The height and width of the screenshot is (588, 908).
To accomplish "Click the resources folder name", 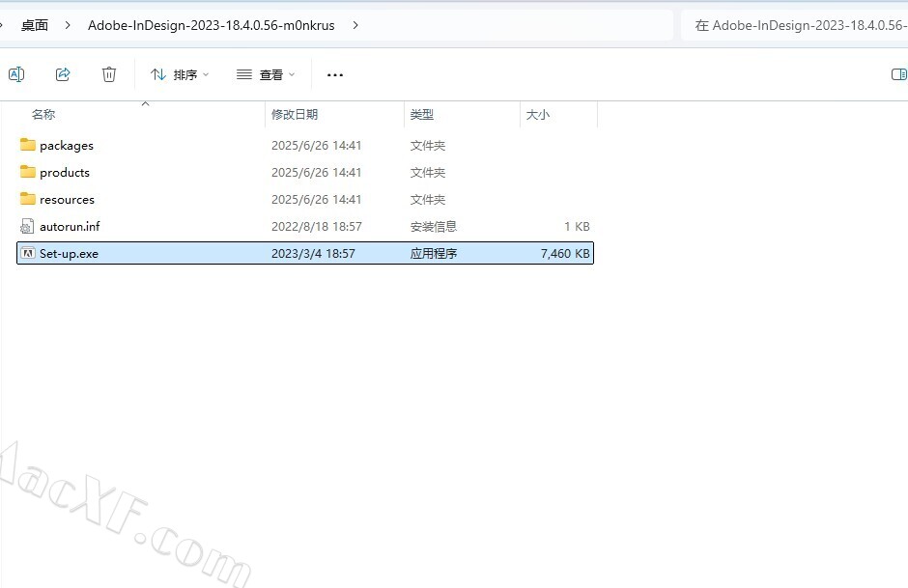I will pos(68,200).
